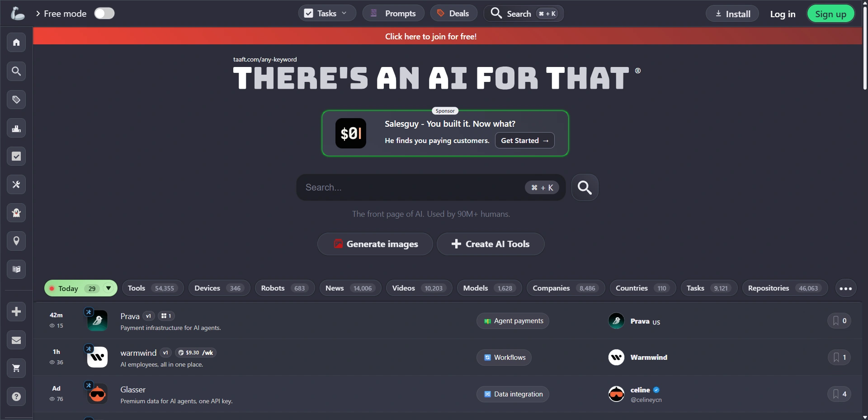868x420 pixels.
Task: Select the Devices 346 tab
Action: pos(219,288)
